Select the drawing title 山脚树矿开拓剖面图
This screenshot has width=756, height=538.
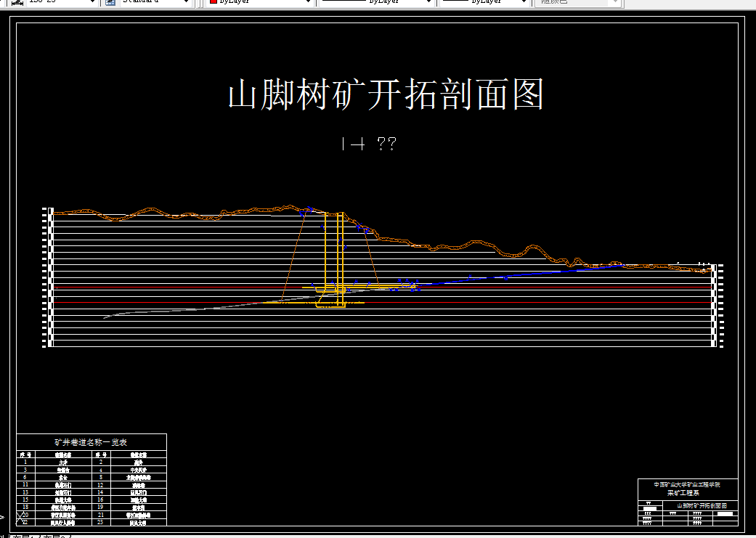pyautogui.click(x=386, y=94)
